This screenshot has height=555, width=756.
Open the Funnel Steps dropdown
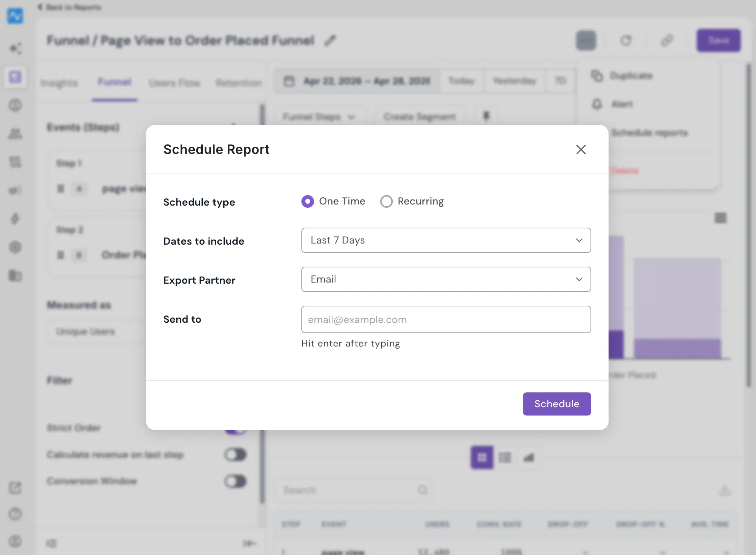(319, 117)
